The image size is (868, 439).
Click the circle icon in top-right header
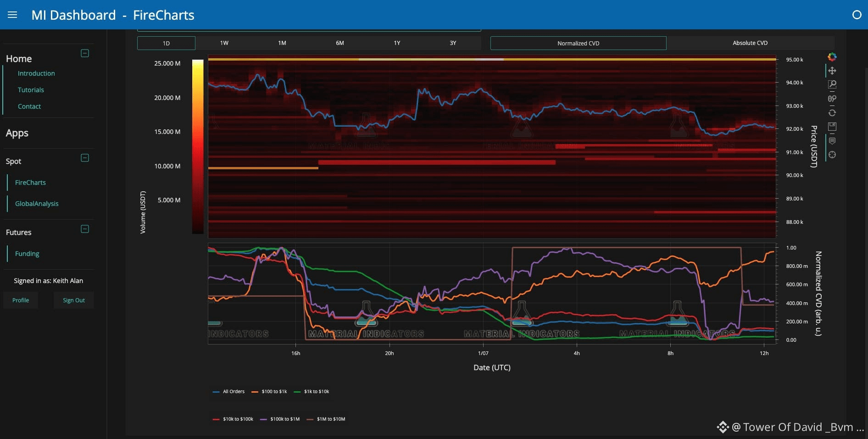(x=857, y=15)
